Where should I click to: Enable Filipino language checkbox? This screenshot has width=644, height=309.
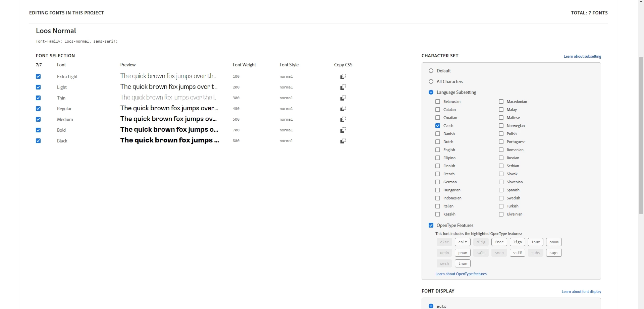tap(438, 158)
